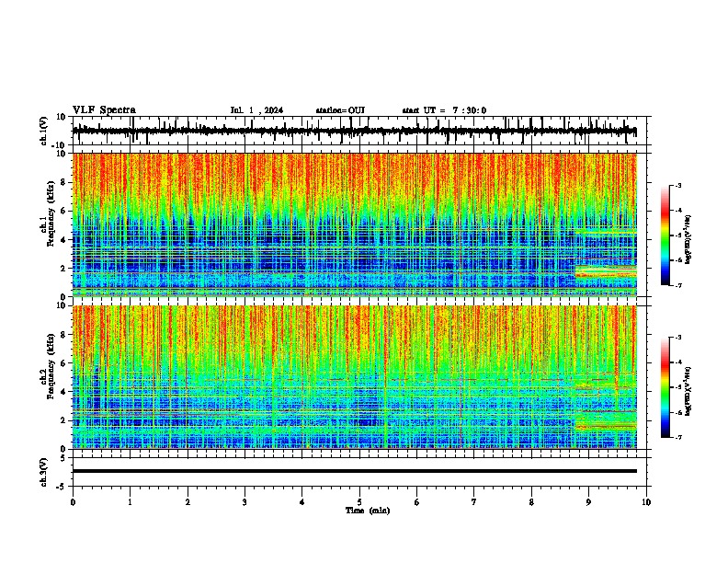Click the "station=OUJ" label
The image size is (728, 563).
click(340, 110)
